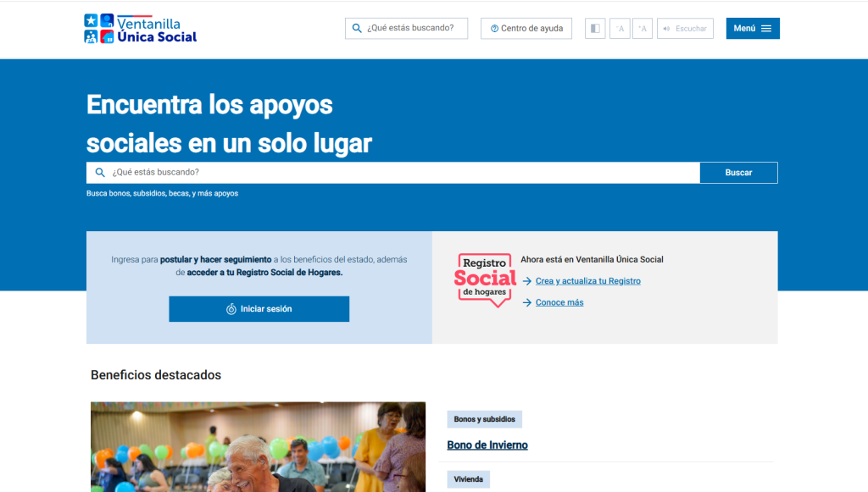Click Ahora está en Ventanilla Única Social text
This screenshot has height=492, width=868.
592,259
